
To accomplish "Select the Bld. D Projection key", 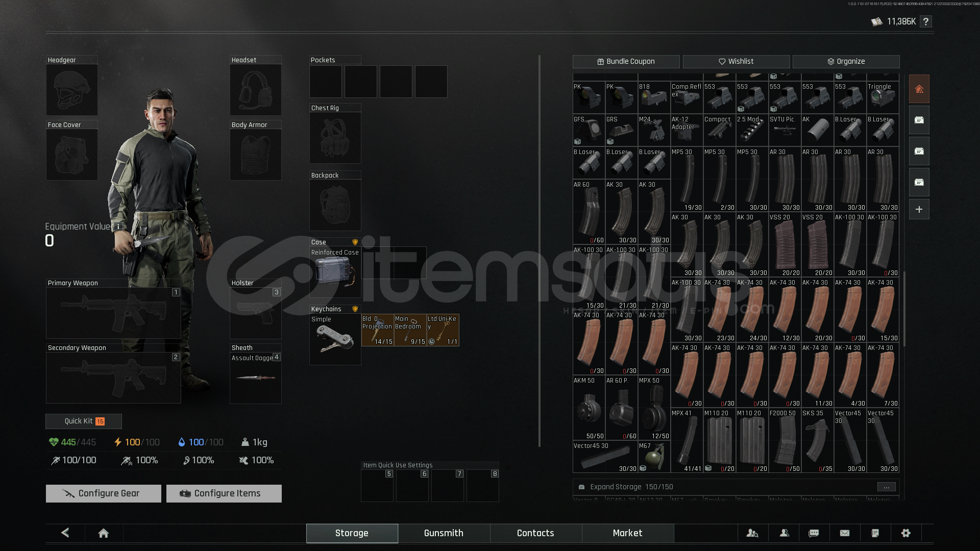I will pyautogui.click(x=378, y=330).
